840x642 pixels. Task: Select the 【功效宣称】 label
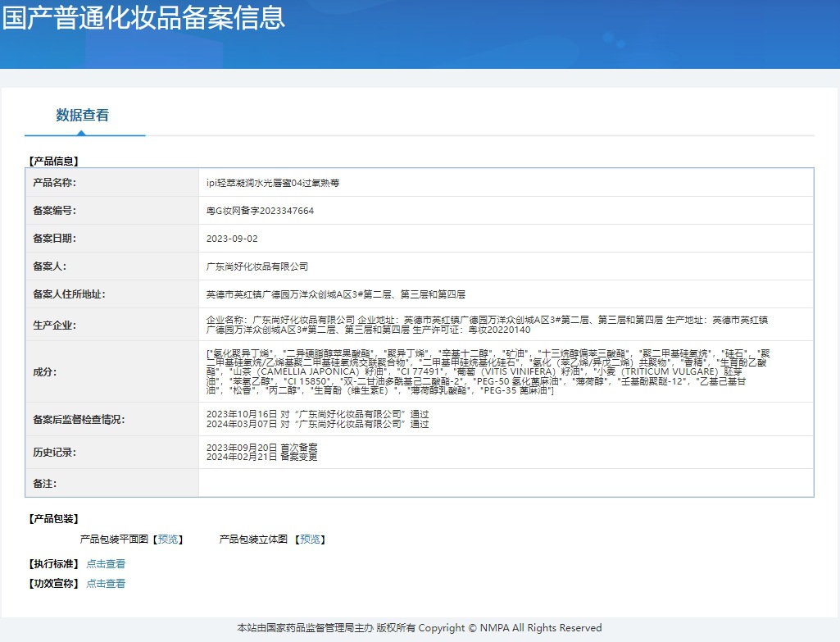tap(53, 584)
